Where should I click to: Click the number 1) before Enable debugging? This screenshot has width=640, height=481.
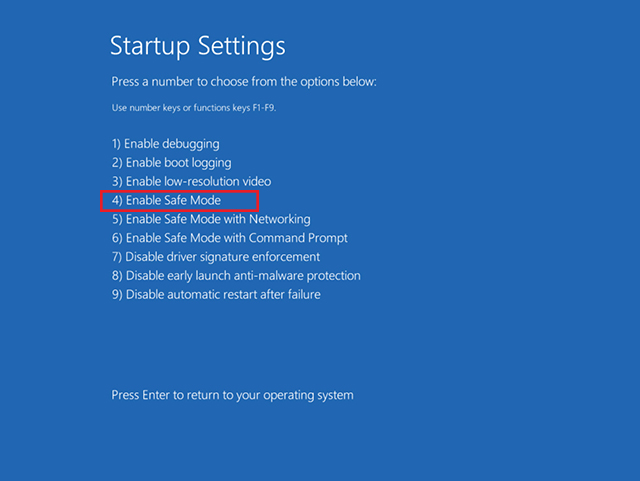(116, 144)
